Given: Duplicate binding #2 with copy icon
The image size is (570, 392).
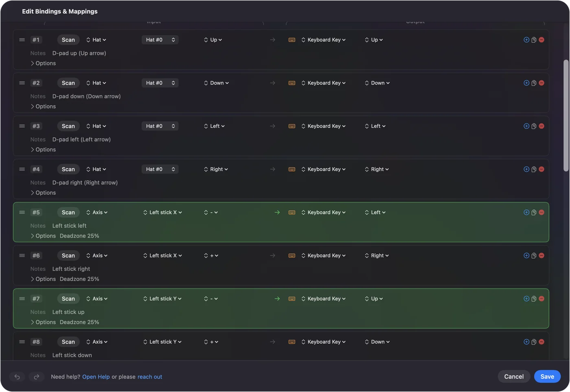Looking at the screenshot, I should point(534,83).
